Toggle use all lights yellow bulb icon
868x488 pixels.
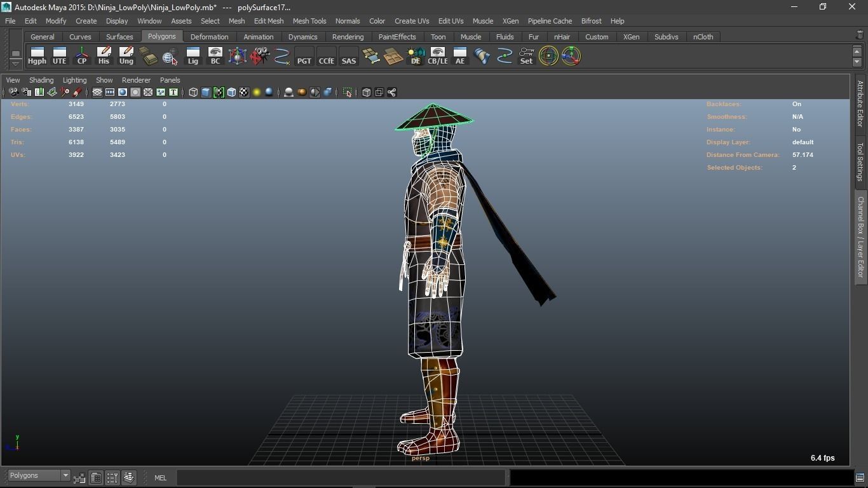pyautogui.click(x=257, y=92)
